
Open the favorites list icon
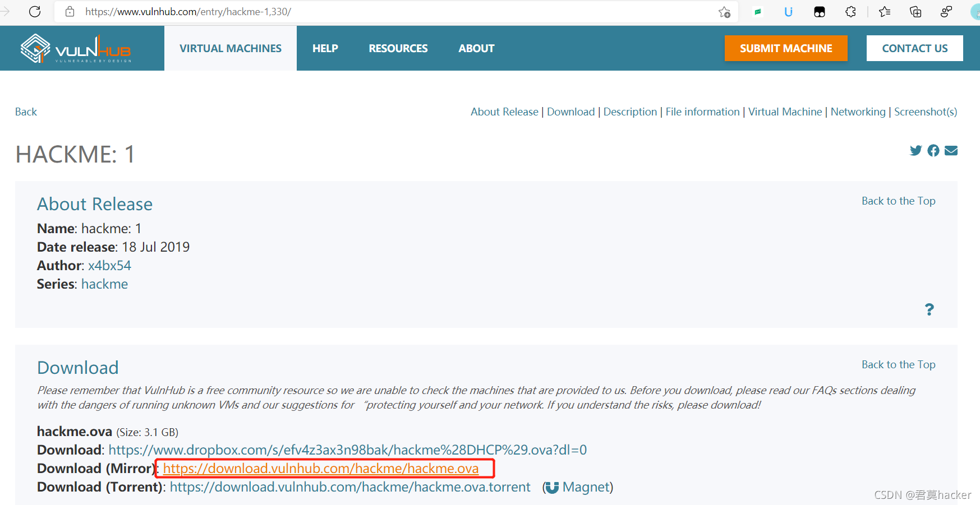[x=885, y=12]
